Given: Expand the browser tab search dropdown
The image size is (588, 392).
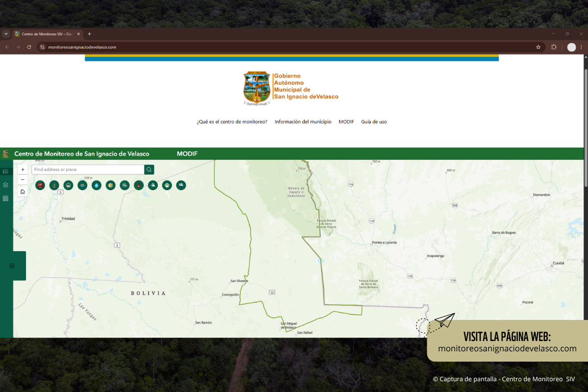Looking at the screenshot, I should [x=6, y=34].
